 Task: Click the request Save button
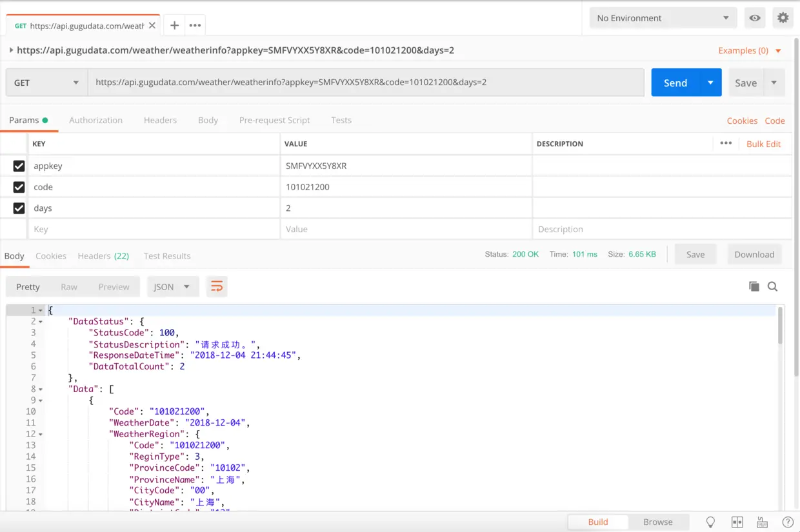[x=746, y=83]
